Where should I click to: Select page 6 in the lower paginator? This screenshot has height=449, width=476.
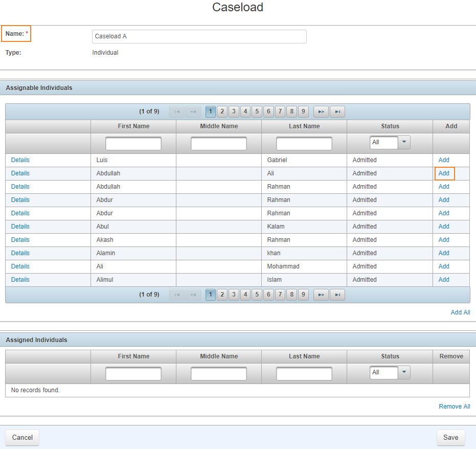[268, 295]
